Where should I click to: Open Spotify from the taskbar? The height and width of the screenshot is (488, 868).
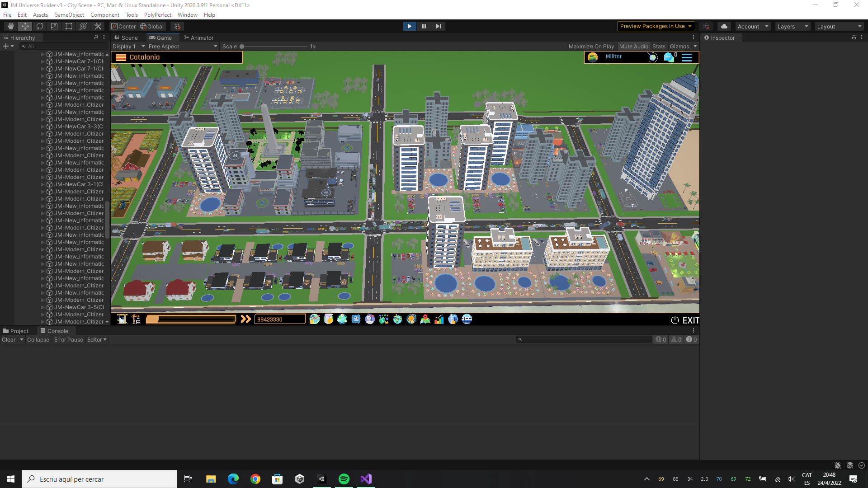click(x=344, y=479)
